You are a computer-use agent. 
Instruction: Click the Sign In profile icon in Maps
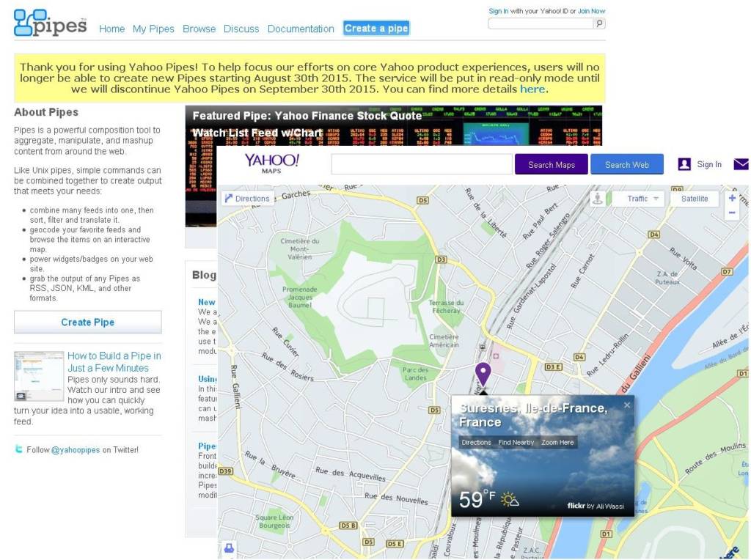tap(684, 164)
